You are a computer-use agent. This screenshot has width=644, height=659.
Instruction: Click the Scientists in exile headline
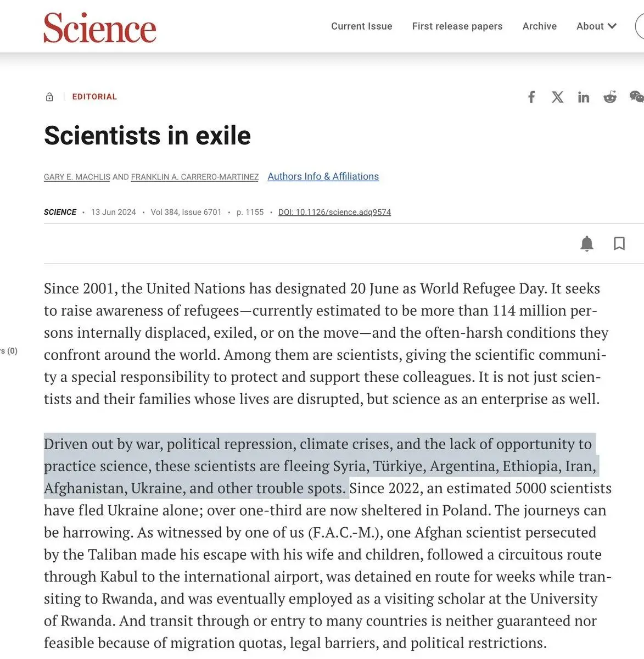[x=147, y=136]
